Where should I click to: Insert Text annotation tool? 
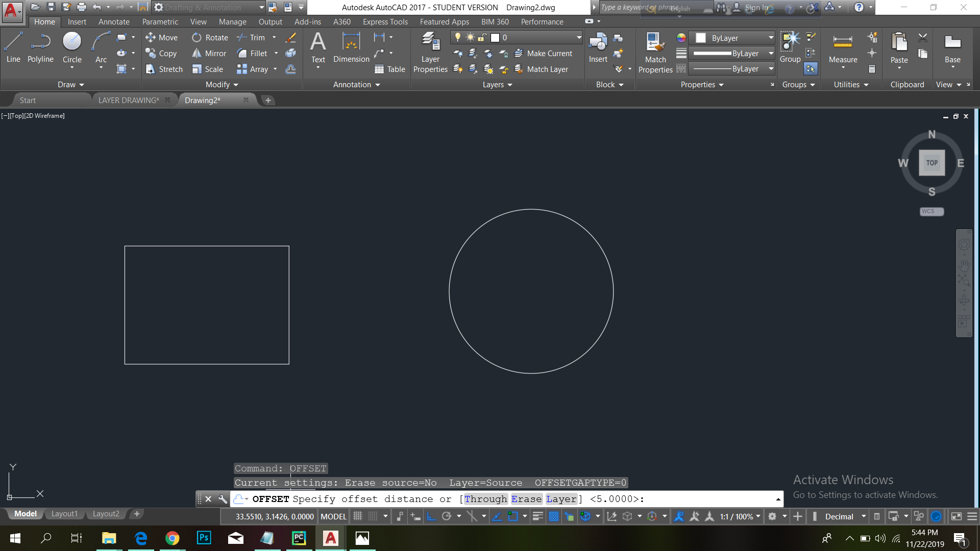pyautogui.click(x=318, y=47)
